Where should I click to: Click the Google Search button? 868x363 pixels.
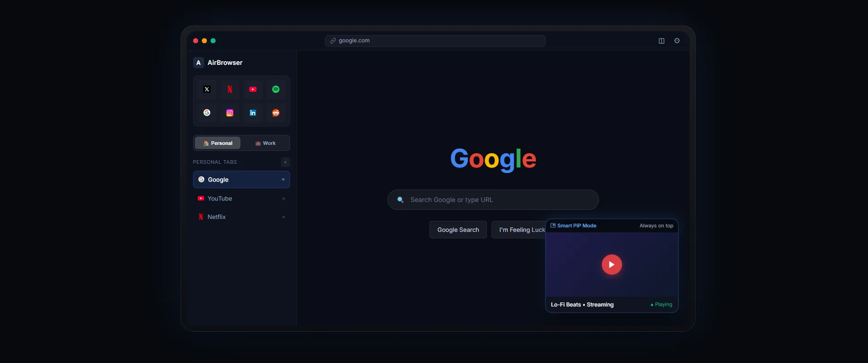tap(458, 230)
